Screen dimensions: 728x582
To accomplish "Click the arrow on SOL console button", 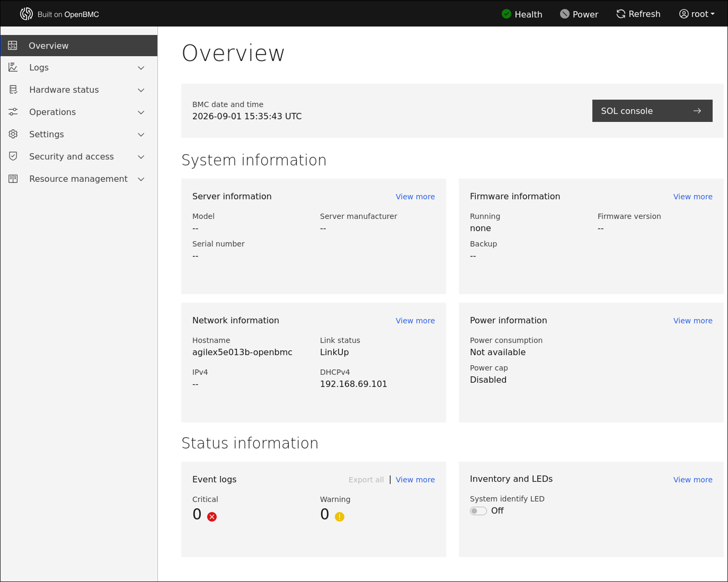I will click(x=697, y=111).
